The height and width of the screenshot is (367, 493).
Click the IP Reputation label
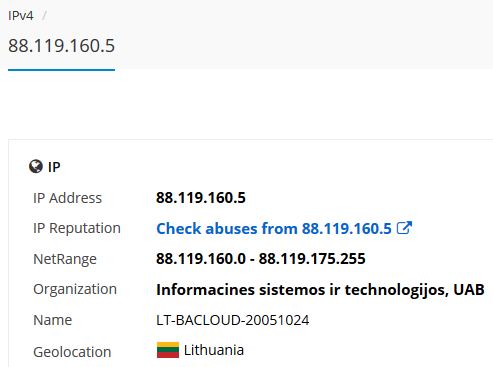click(x=77, y=228)
